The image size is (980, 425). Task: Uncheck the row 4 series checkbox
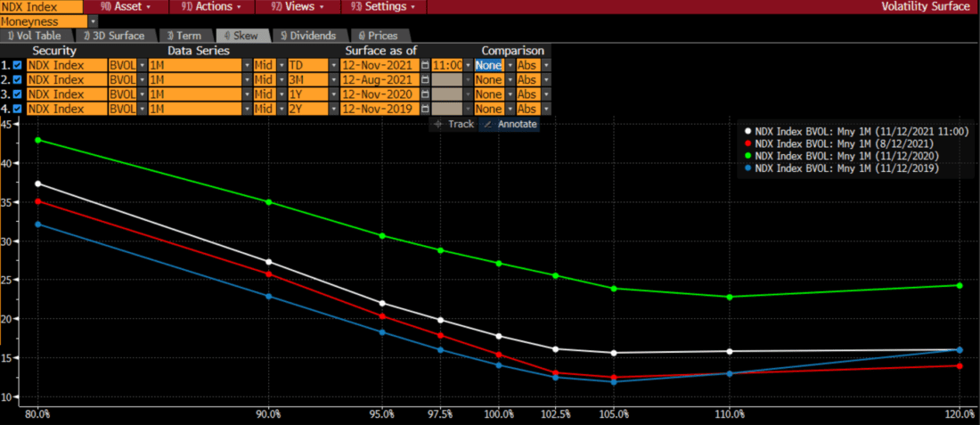18,110
